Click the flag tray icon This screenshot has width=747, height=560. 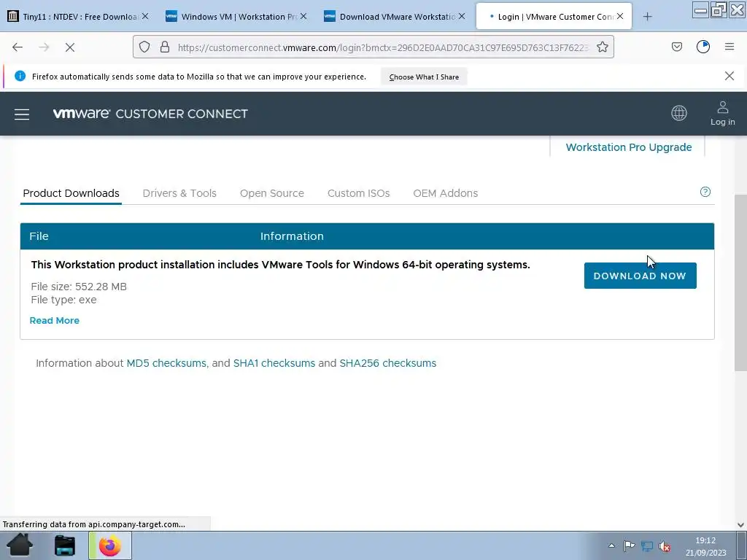point(630,545)
